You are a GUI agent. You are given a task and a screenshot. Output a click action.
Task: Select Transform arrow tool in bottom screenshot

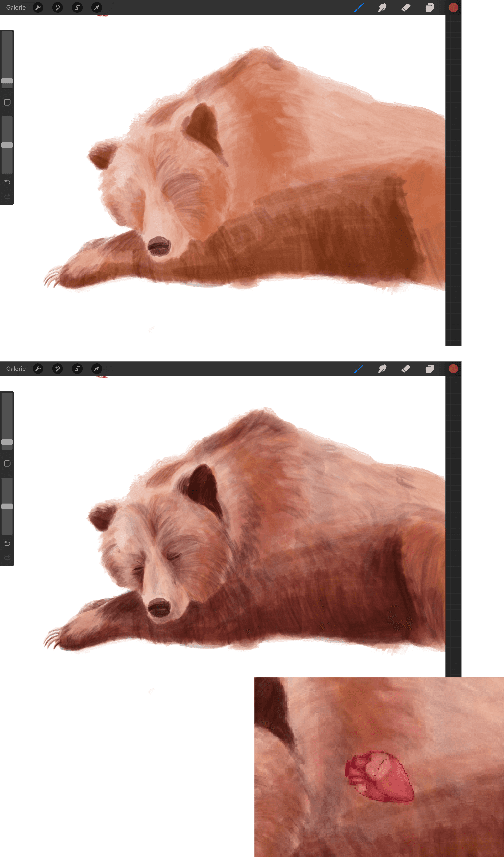coord(97,369)
